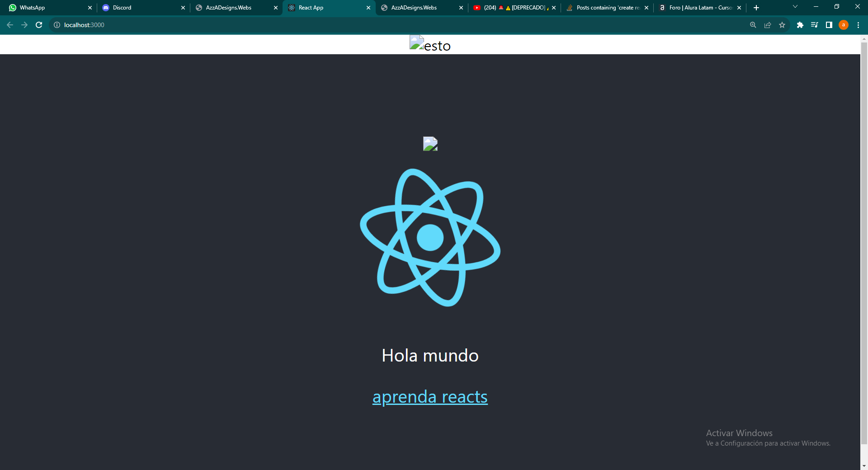The width and height of the screenshot is (868, 470).
Task: Click the scrollbar down arrow
Action: click(864, 466)
